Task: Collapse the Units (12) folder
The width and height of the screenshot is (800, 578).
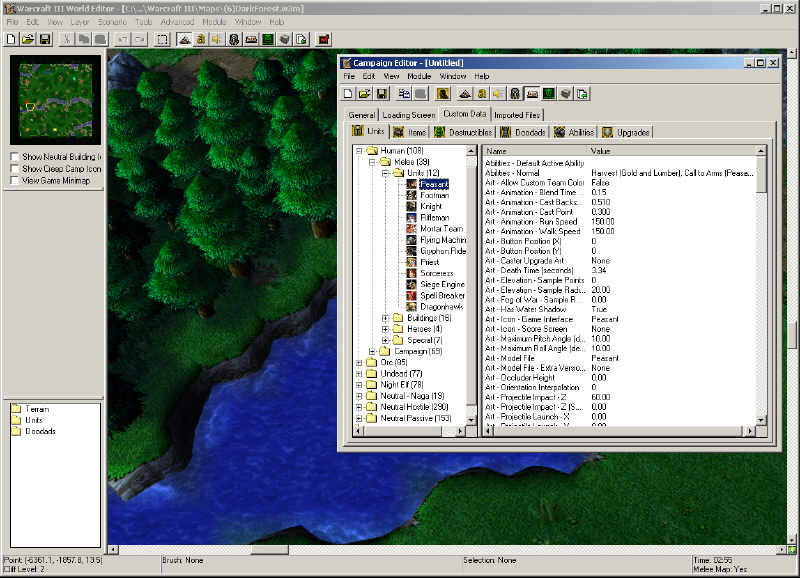Action: (x=386, y=173)
